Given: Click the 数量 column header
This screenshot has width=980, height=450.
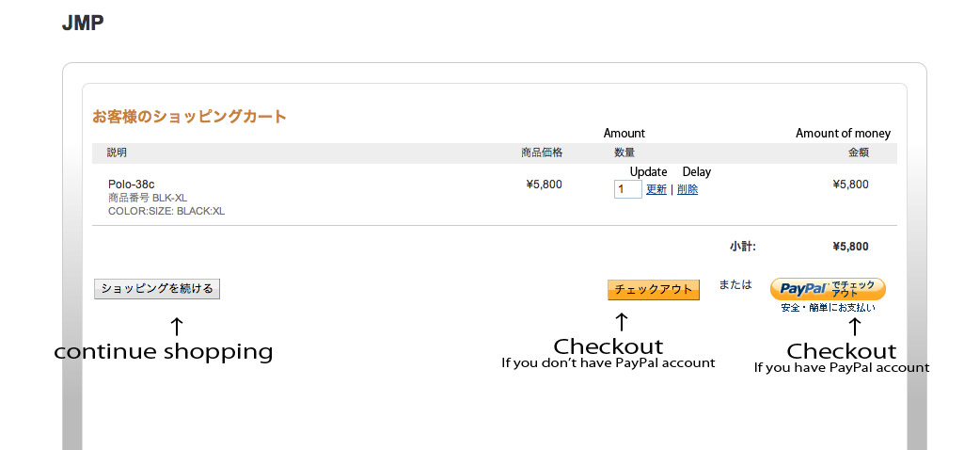Looking at the screenshot, I should click(624, 153).
